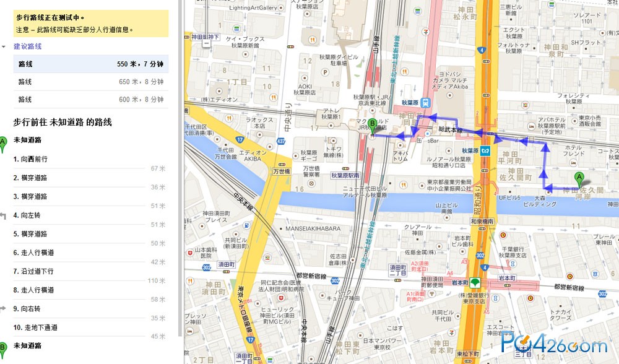Click green marker A in directions list
This screenshot has width=619, height=364.
pos(2,144)
